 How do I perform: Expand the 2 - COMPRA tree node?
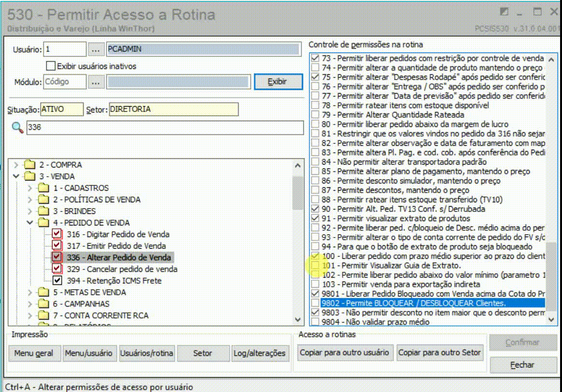click(16, 165)
